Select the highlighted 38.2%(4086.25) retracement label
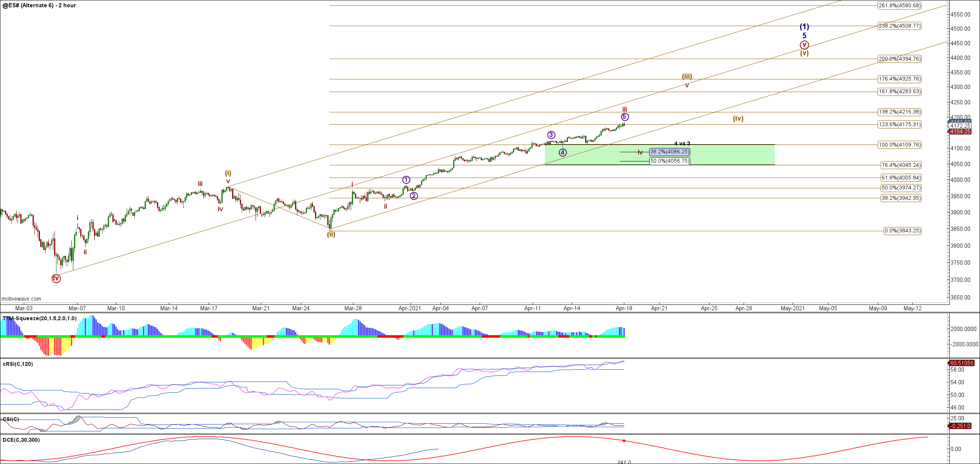Screen dimensions: 980x464 click(670, 152)
